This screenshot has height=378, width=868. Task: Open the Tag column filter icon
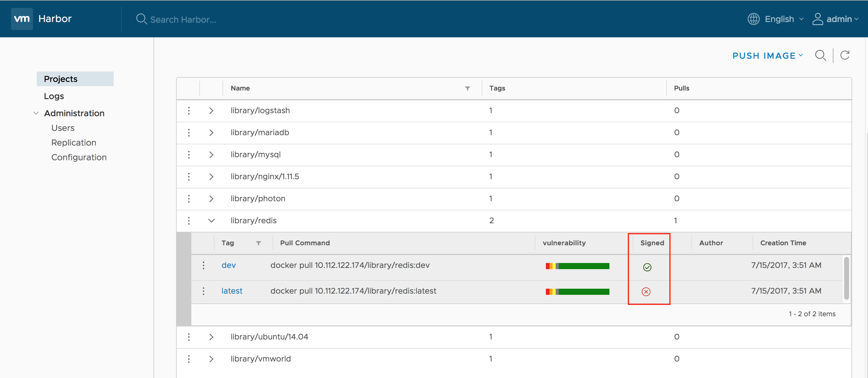(x=259, y=243)
